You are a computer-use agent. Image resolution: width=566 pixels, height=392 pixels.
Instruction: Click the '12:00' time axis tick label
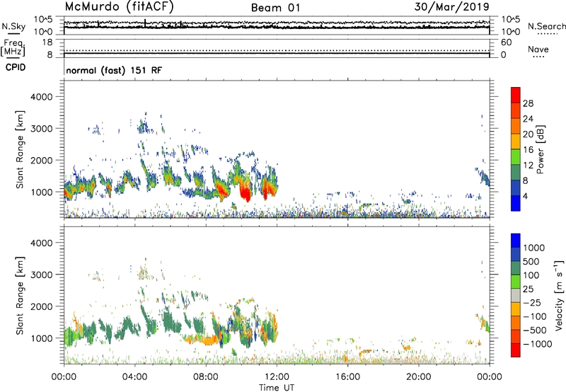click(x=277, y=377)
